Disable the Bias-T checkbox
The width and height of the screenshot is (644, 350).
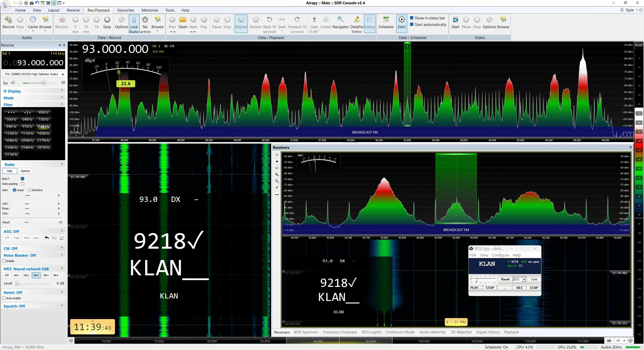click(x=22, y=179)
